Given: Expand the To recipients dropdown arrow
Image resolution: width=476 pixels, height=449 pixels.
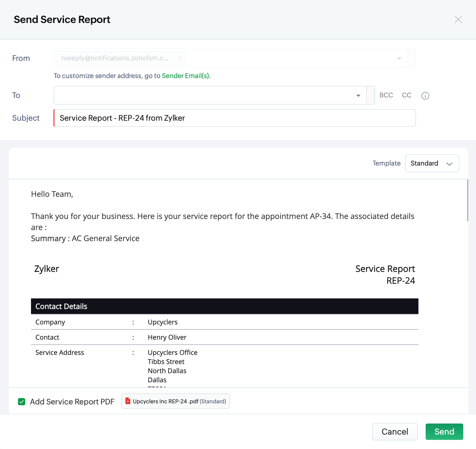Looking at the screenshot, I should 358,96.
